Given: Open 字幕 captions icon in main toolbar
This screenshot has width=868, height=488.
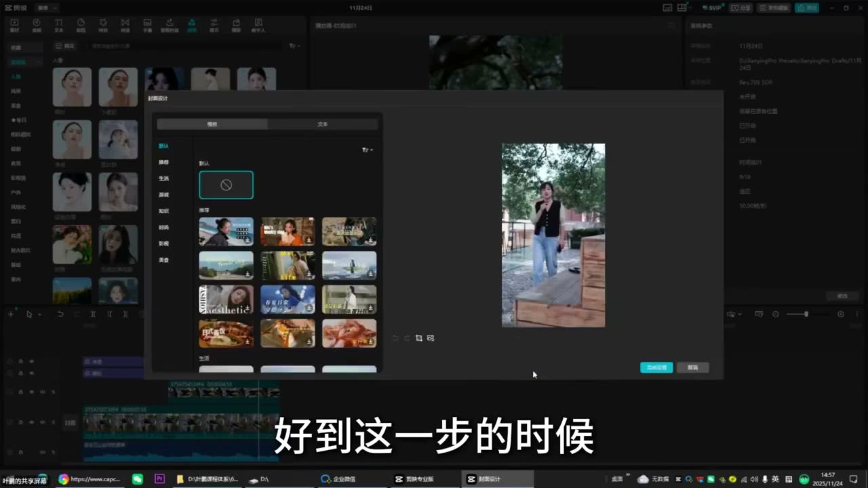Looking at the screenshot, I should [147, 26].
